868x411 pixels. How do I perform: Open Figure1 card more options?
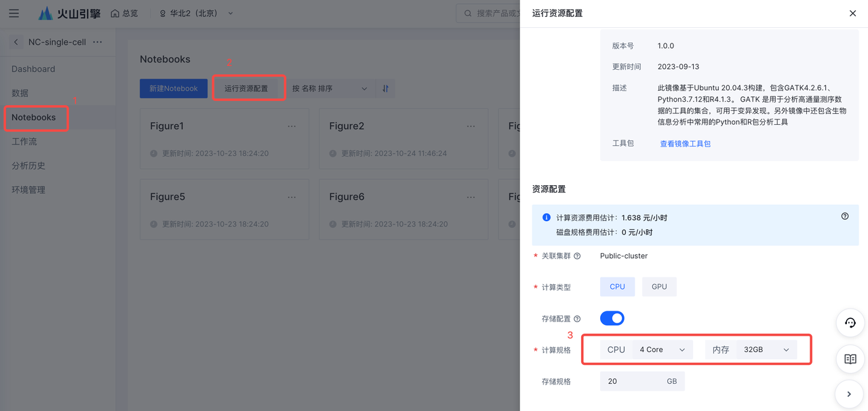click(292, 126)
